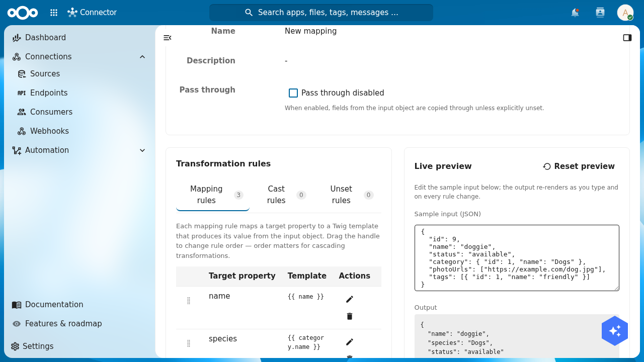Click the Target property column header

click(242, 276)
